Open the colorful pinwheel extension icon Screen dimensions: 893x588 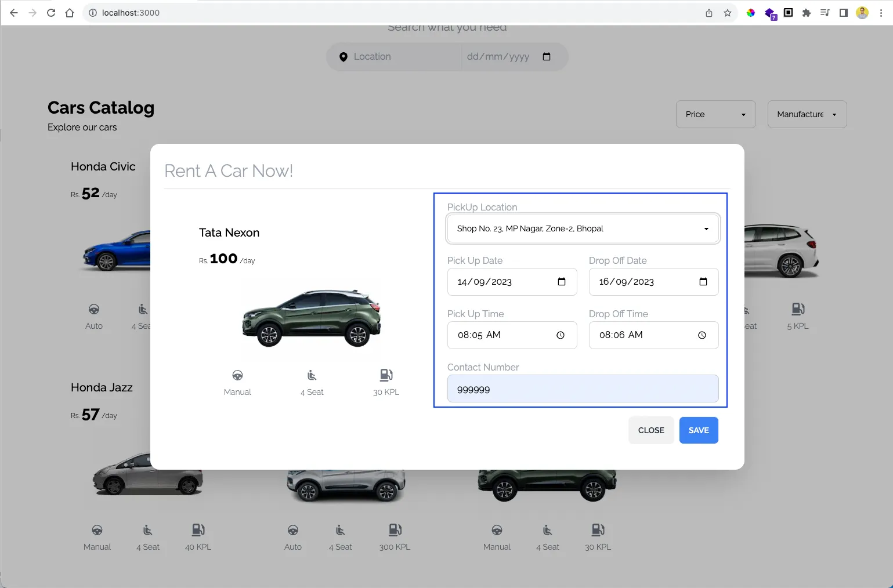751,13
